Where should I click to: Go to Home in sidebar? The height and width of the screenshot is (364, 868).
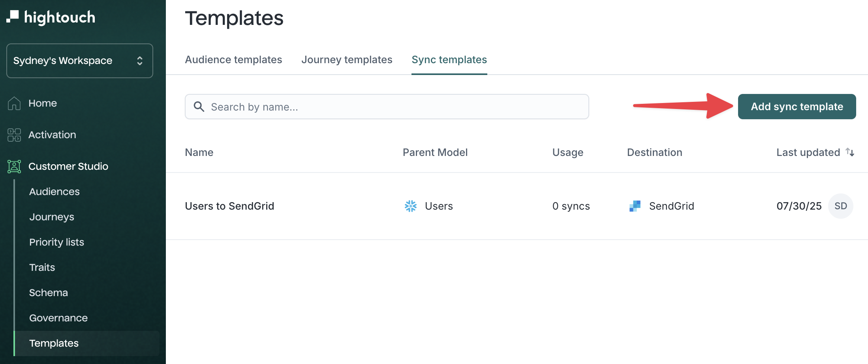tap(43, 103)
